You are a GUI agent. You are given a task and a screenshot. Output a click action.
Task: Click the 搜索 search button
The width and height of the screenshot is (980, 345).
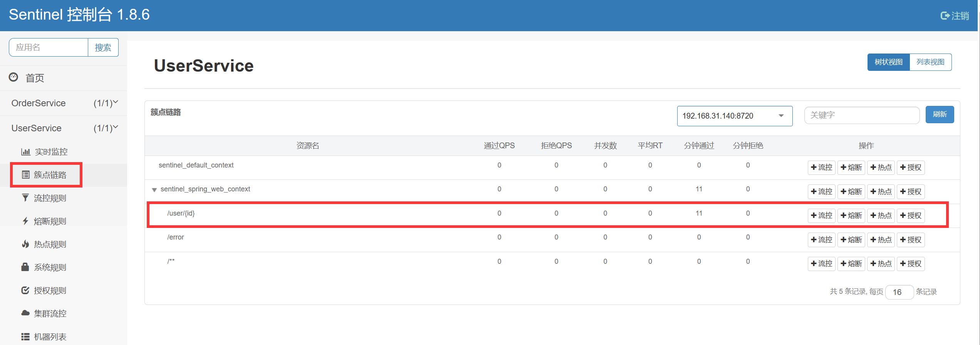tap(103, 47)
